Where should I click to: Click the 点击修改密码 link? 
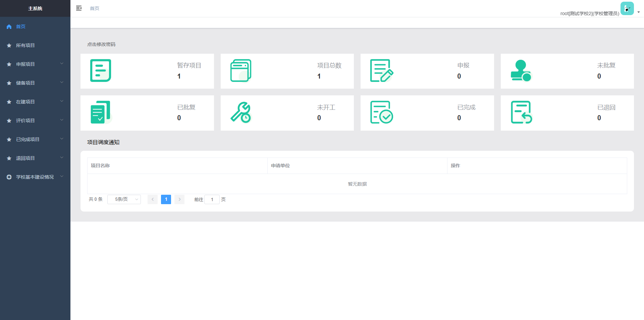(101, 44)
